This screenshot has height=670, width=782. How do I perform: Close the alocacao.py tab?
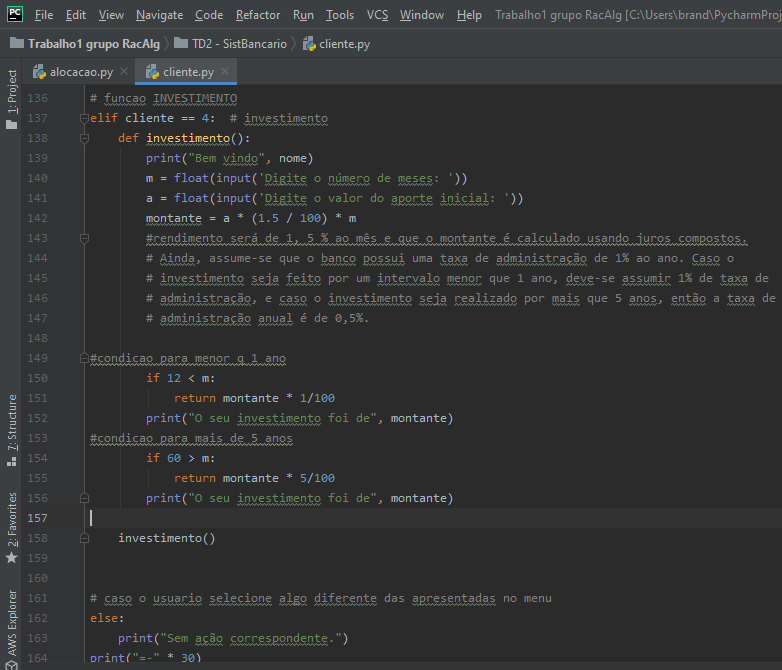124,71
